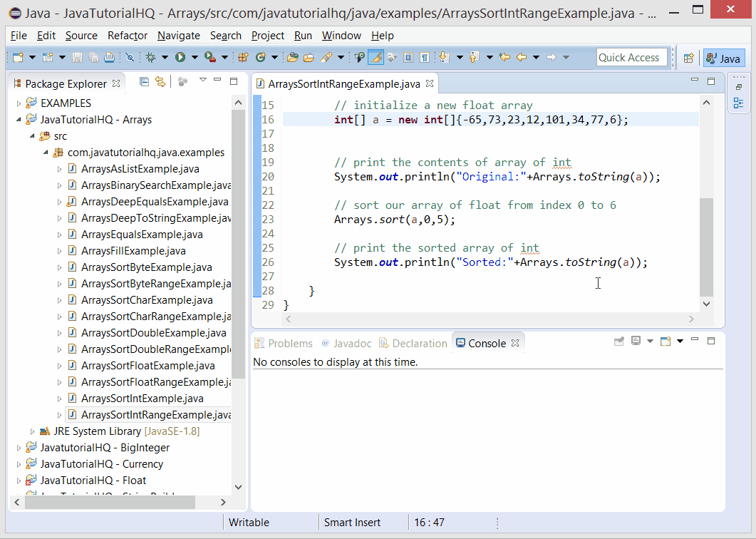Click the Back navigation arrow
The height and width of the screenshot is (539, 756).
tap(522, 58)
